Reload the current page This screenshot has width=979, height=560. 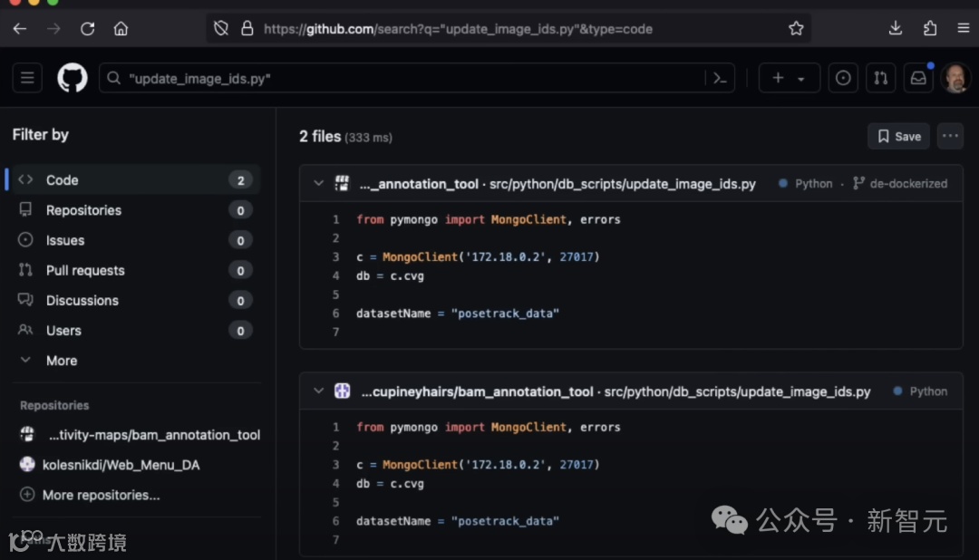(x=87, y=29)
